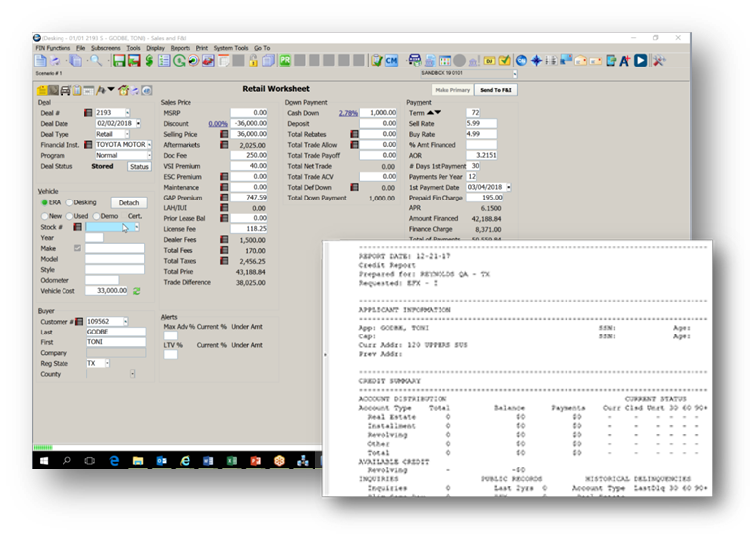Open the detail icon beside Total Taxes

(224, 259)
